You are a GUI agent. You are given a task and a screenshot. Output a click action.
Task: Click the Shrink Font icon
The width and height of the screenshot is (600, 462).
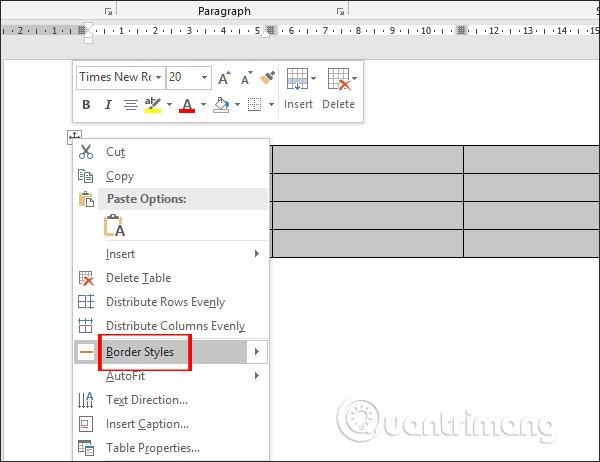coord(245,77)
